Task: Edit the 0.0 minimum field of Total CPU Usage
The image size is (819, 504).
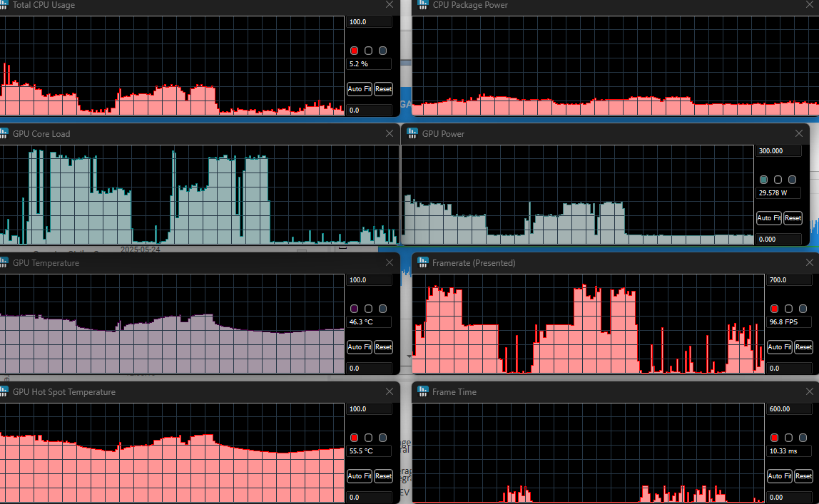Action: point(370,110)
